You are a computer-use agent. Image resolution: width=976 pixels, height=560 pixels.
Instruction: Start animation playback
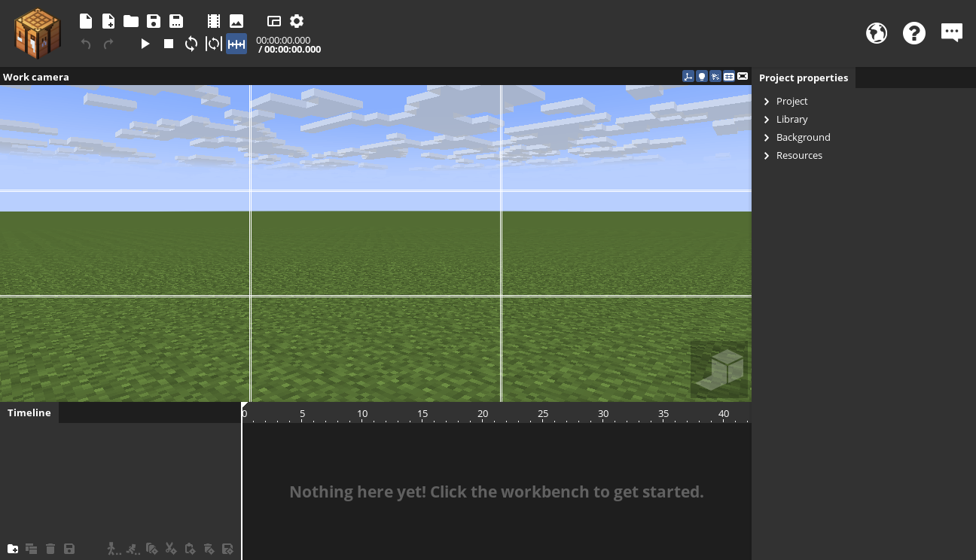[145, 44]
